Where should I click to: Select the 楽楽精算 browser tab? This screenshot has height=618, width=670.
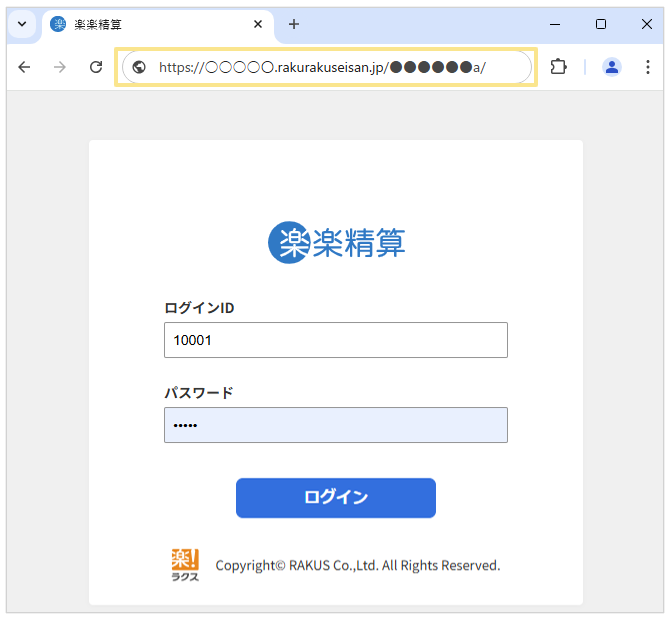[150, 24]
